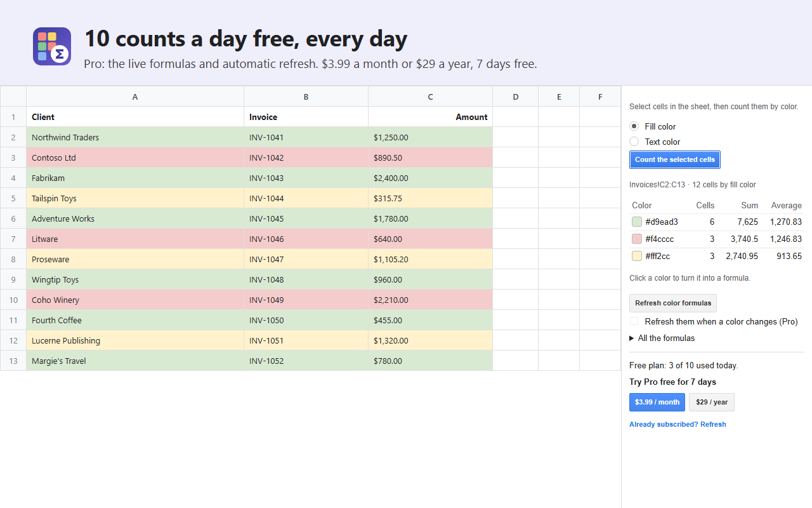Click the Contoso Ltd cell
Viewport: 812px width, 508px height.
tap(135, 157)
